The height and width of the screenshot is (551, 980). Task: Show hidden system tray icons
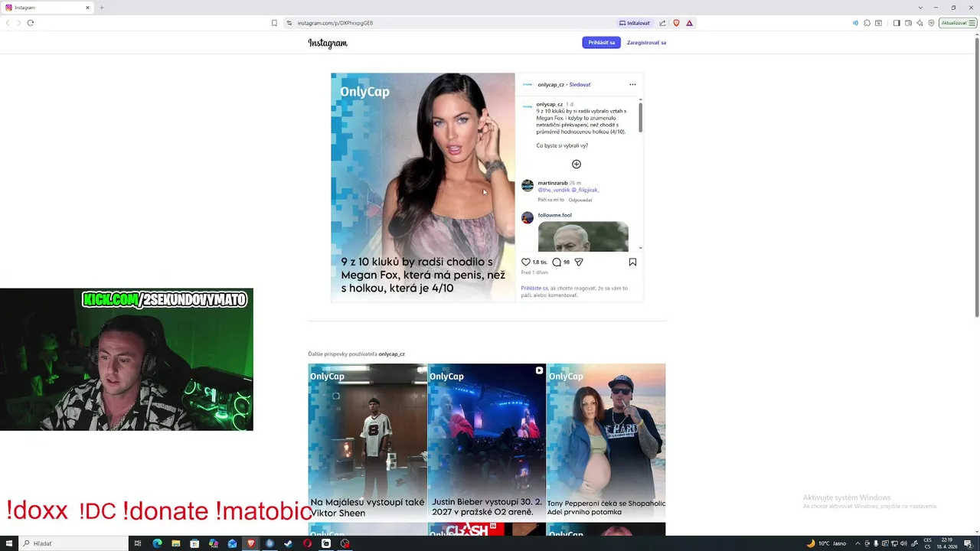tap(857, 543)
